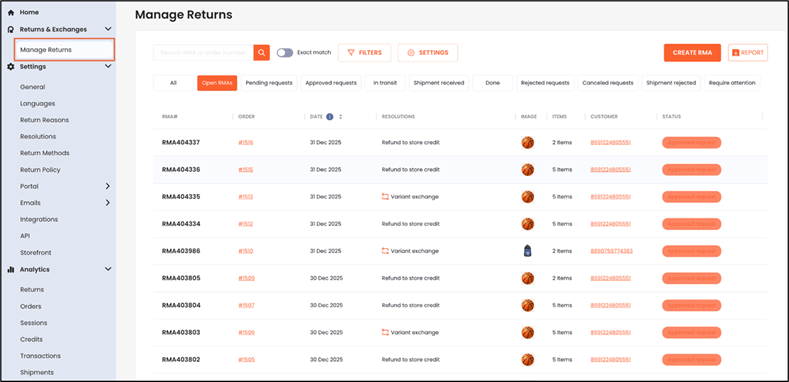789x382 pixels.
Task: Show In transit returns tab
Action: click(x=385, y=83)
